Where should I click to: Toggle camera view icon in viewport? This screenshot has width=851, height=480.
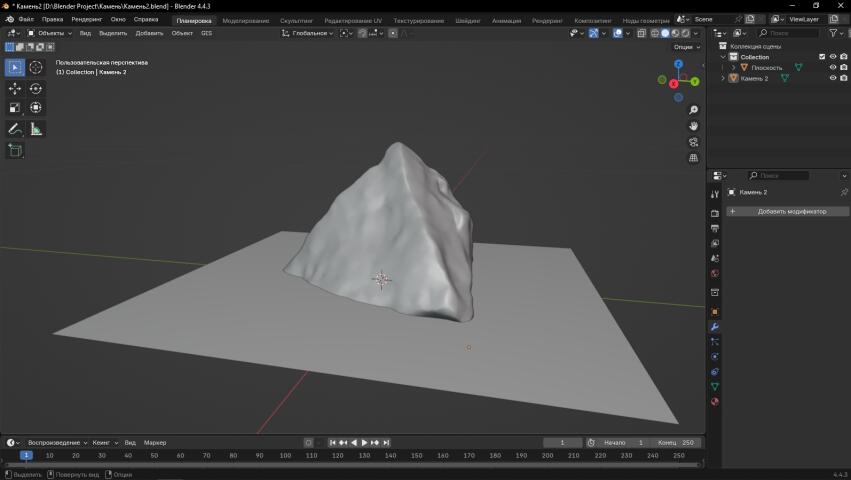click(693, 142)
